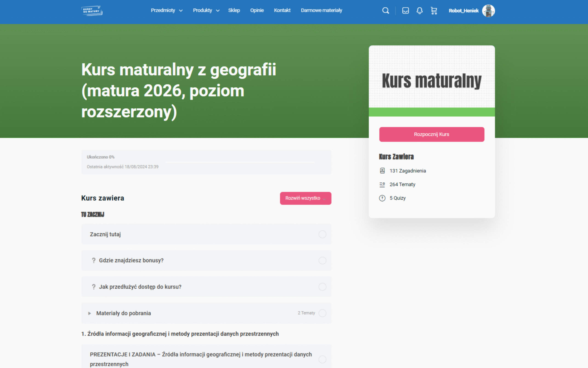Toggle completion circle for PREZENTACJE I ZADANIA lesson
This screenshot has width=588, height=368.
(322, 359)
